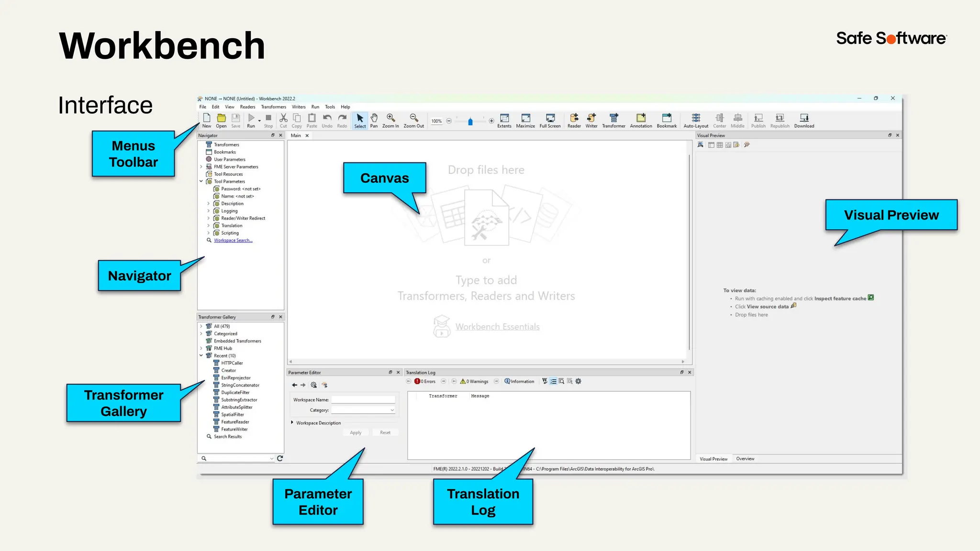Click the Reset button in Parameter Editor
This screenshot has width=980, height=551.
click(x=385, y=432)
